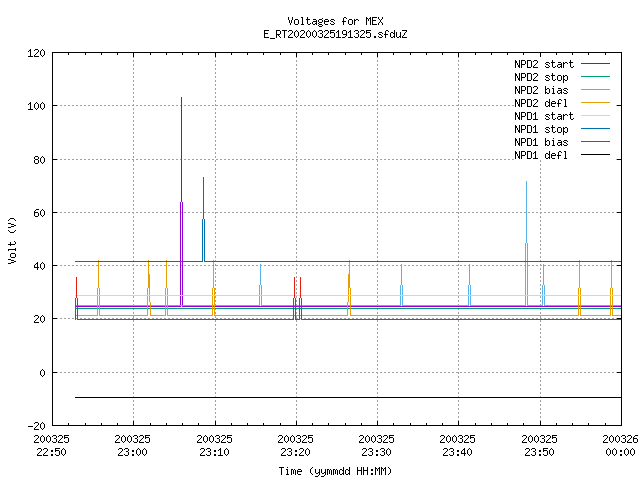
Task: Click the NPD1 start legend label
Action: click(544, 116)
